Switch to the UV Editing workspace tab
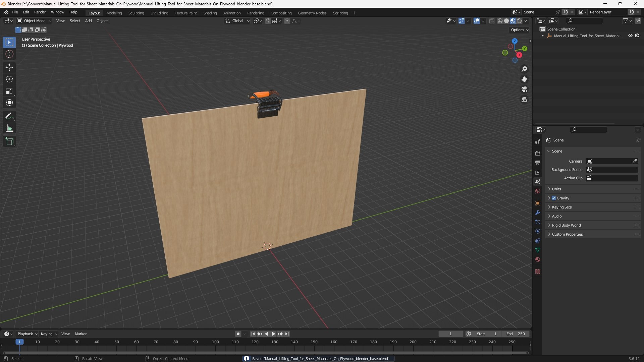Image resolution: width=644 pixels, height=362 pixels. [x=159, y=13]
